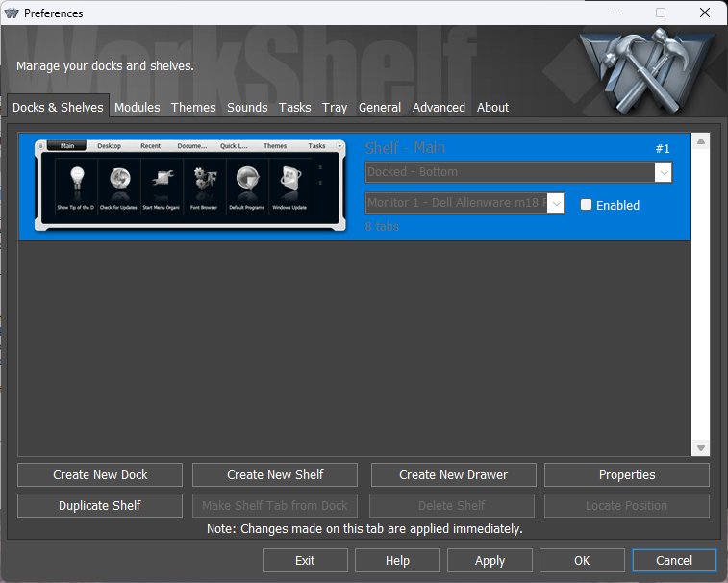Click the WorkShelf icon in the title bar

[13, 13]
